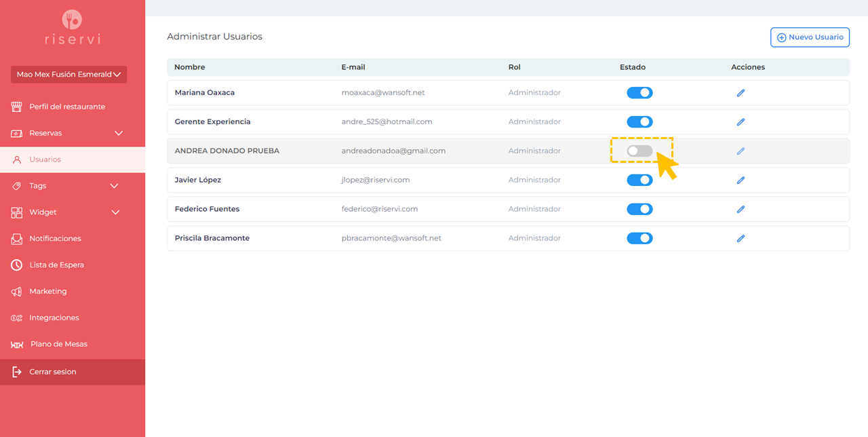Disable Mariana Oaxaca's status toggle
The image size is (868, 437).
click(639, 93)
